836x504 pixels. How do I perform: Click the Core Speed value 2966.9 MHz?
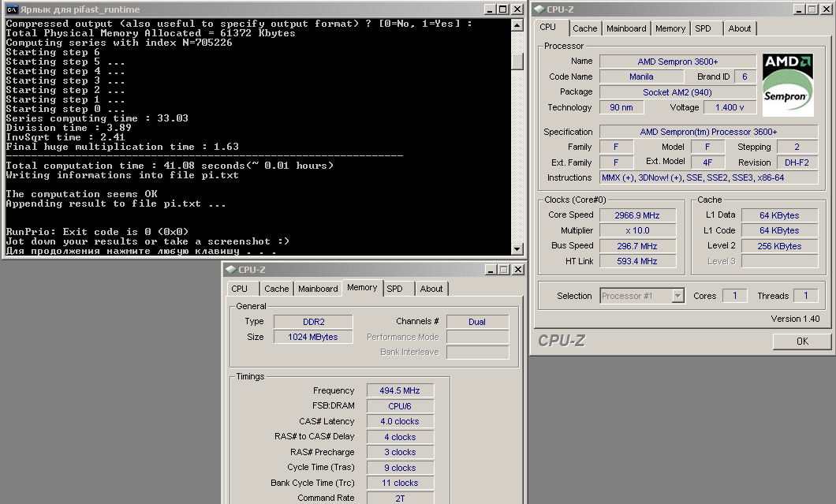point(638,215)
